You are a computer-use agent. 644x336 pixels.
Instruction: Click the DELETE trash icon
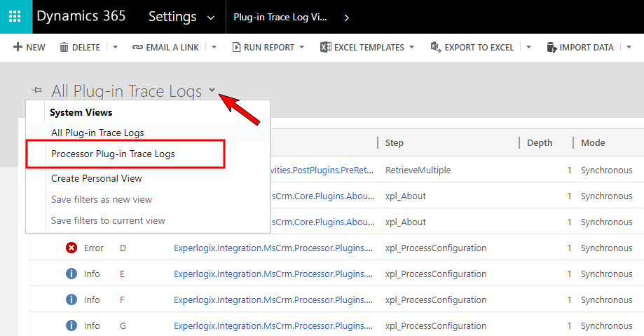(64, 47)
